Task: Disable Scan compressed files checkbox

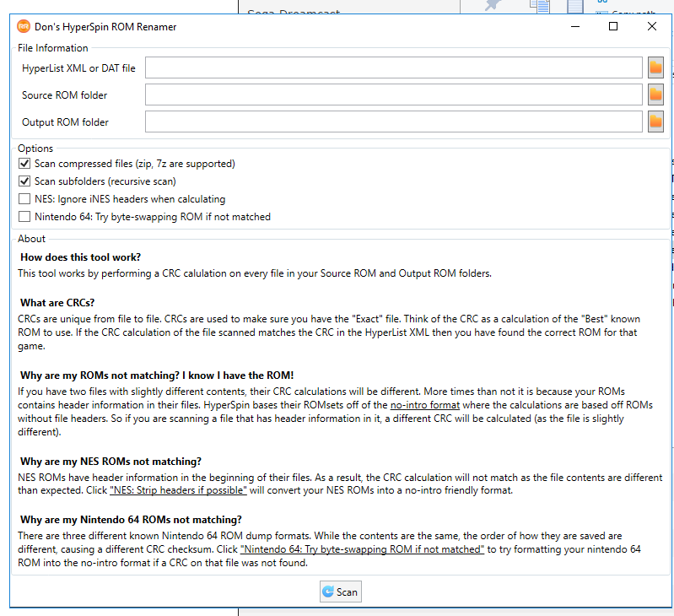Action: (24, 164)
